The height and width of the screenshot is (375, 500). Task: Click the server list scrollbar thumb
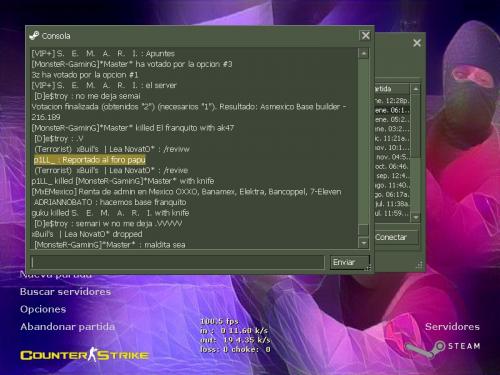pos(415,126)
